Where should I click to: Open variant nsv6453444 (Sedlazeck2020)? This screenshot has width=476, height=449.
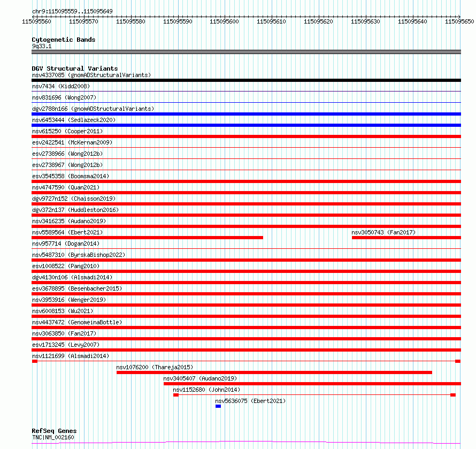tap(74, 120)
